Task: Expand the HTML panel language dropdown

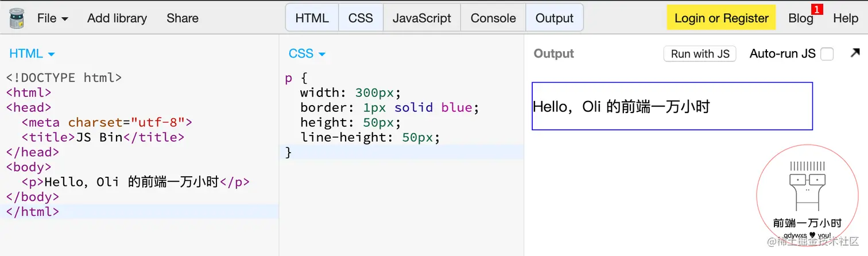Action: [32, 54]
